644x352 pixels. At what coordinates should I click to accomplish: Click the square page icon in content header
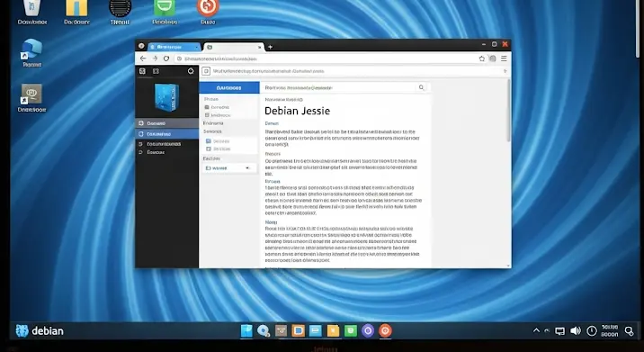click(x=206, y=71)
